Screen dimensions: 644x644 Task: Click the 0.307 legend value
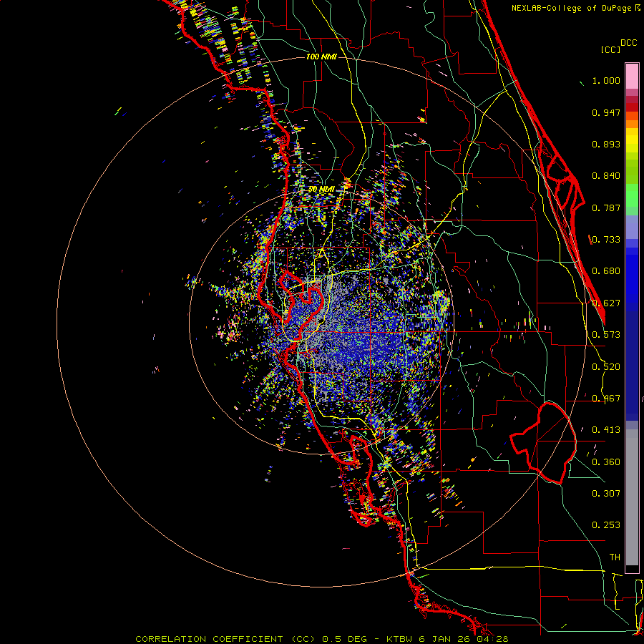[x=606, y=494]
